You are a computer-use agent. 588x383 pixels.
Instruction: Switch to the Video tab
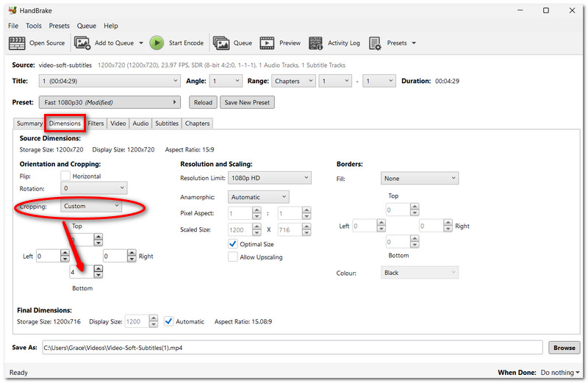tap(118, 124)
